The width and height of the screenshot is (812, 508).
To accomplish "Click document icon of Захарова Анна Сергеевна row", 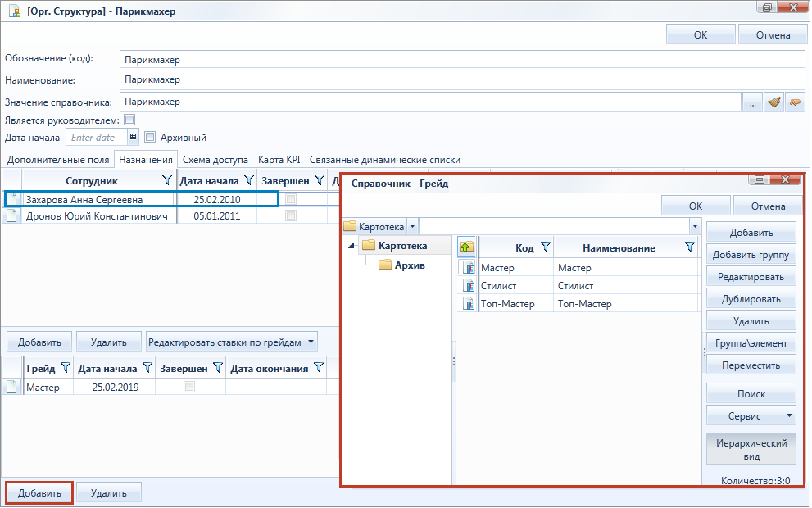I will (x=11, y=199).
